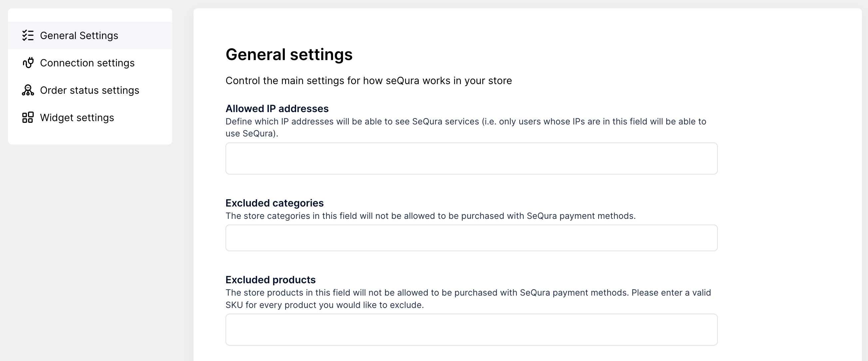Open the General Settings menu item

click(x=79, y=35)
